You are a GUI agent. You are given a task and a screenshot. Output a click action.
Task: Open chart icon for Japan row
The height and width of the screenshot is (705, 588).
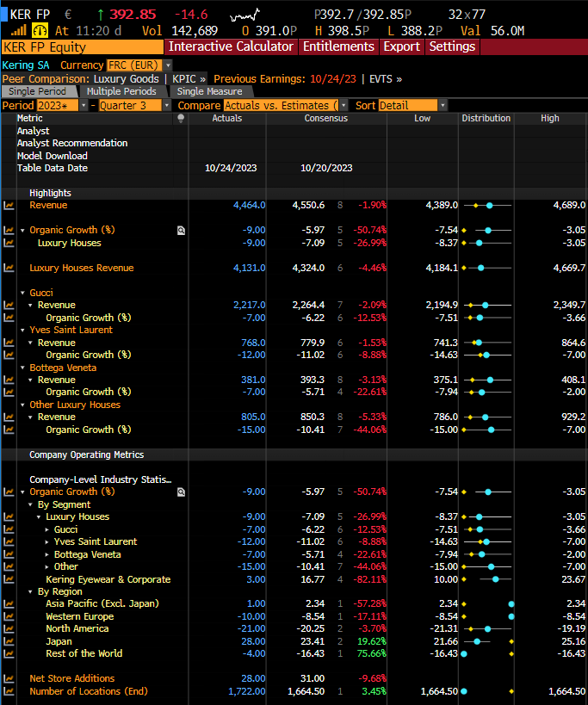(x=9, y=641)
